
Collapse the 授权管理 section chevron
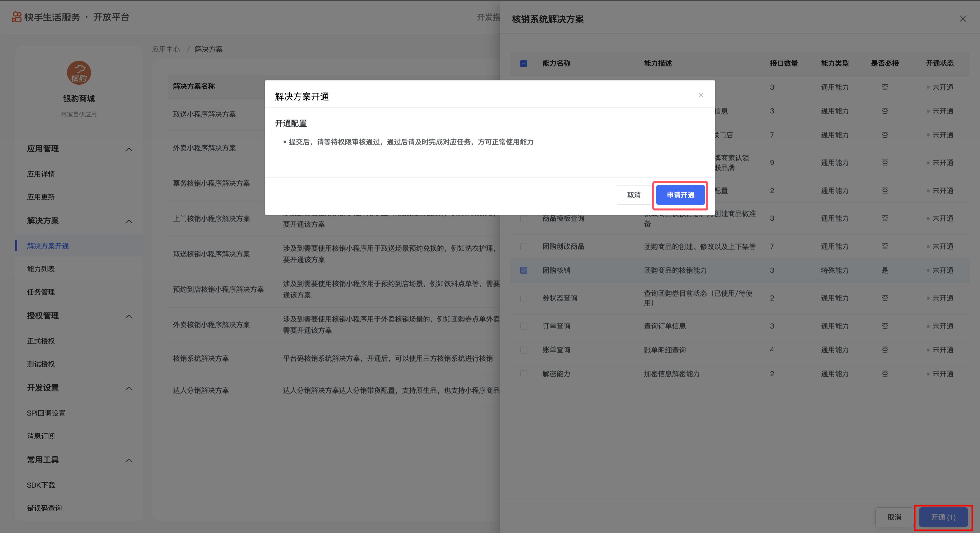pos(129,317)
